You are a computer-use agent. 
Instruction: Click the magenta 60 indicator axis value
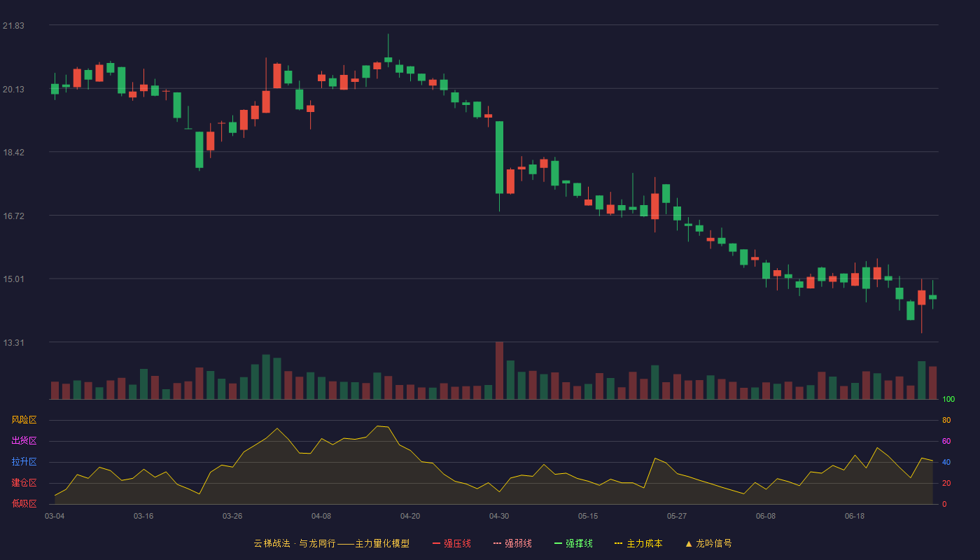946,441
